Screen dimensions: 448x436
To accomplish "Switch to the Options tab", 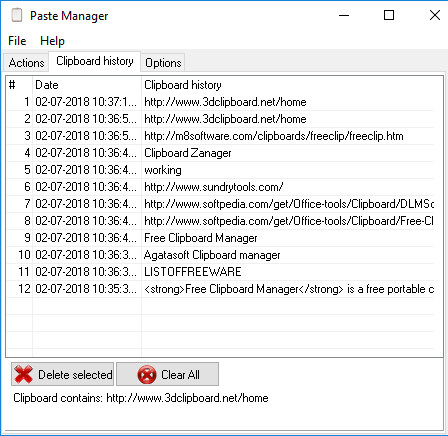I will pos(163,63).
